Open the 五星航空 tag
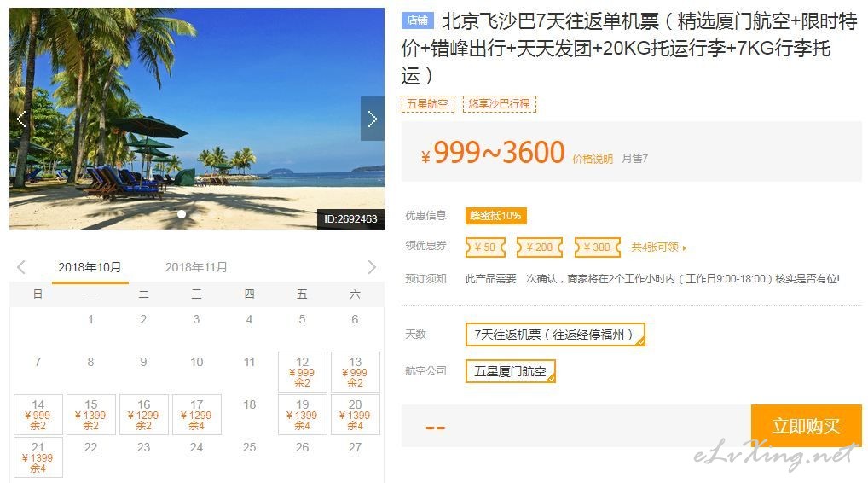The image size is (868, 483). click(428, 104)
